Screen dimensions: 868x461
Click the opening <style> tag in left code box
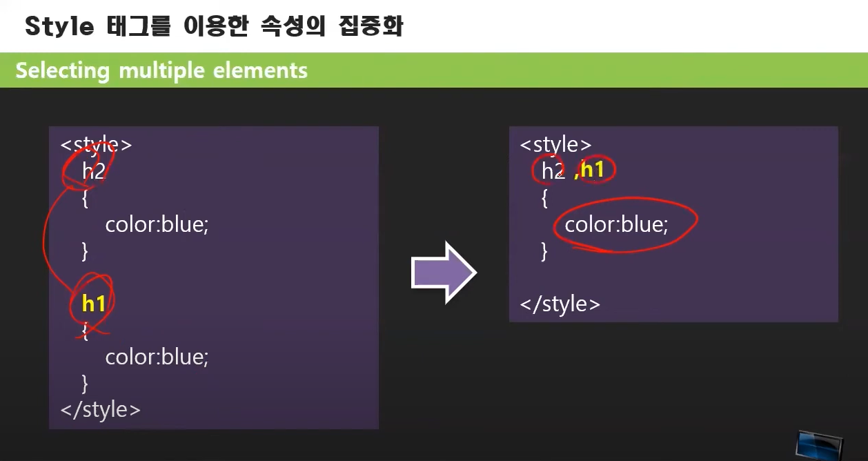(96, 144)
